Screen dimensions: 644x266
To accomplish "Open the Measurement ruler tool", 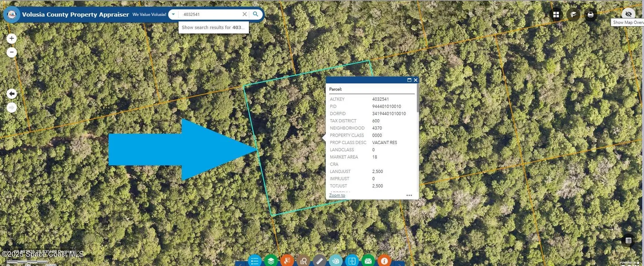I will coord(320,261).
